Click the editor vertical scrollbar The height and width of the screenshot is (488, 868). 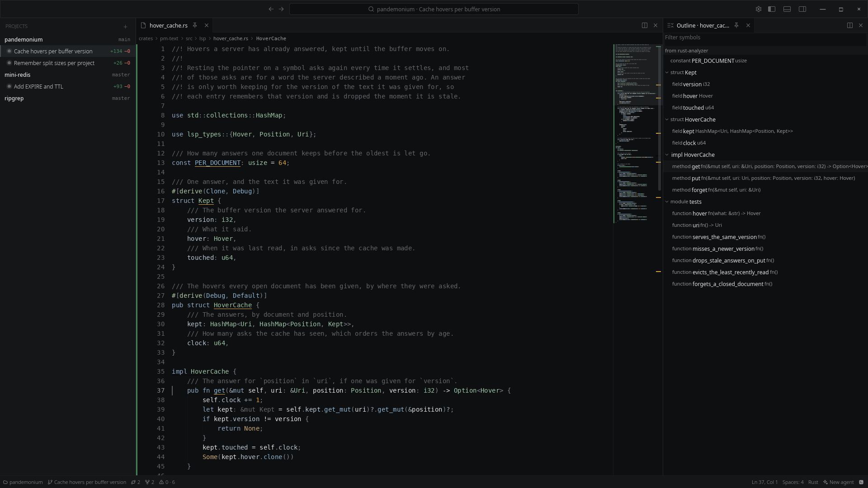(x=659, y=117)
